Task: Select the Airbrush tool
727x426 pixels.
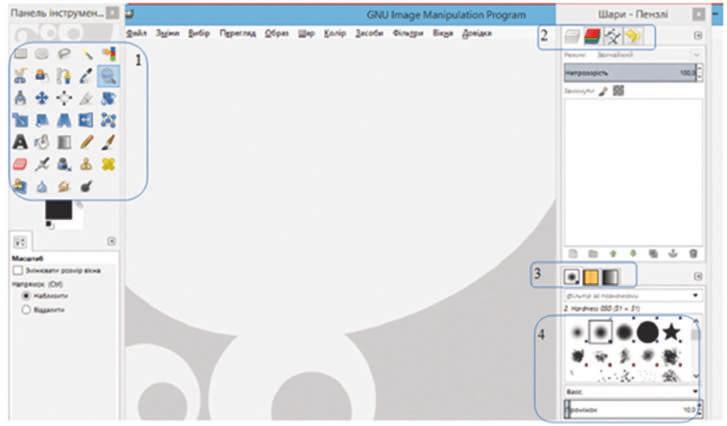Action: pos(42,164)
